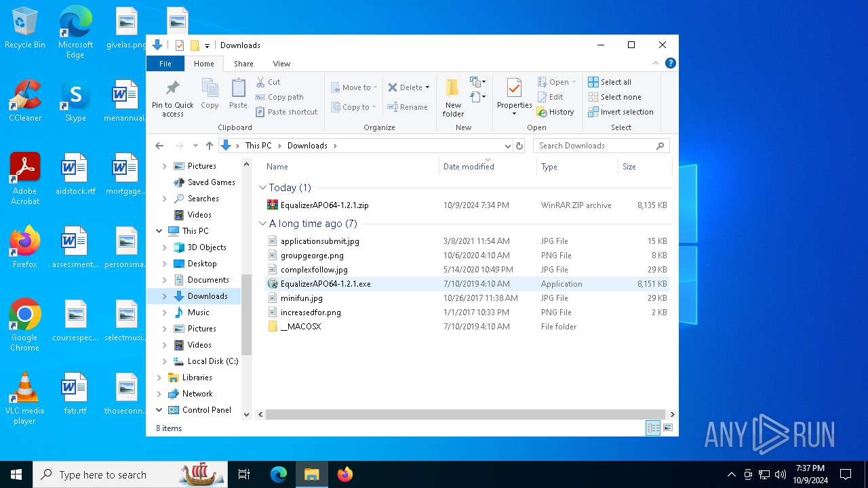Open Firefox from the taskbar
This screenshot has height=488, width=868.
point(345,474)
